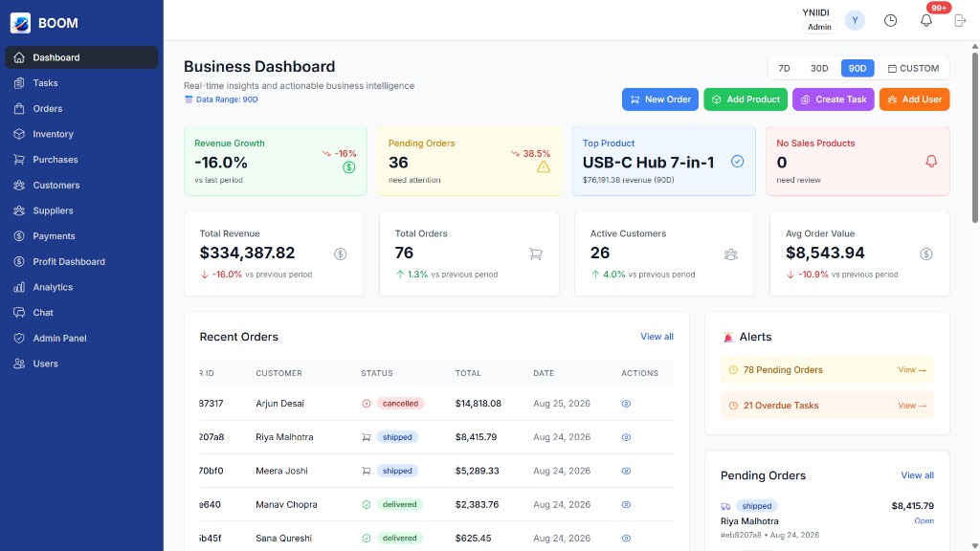Open Profit Dashboard in the sidebar
Screen dimensions: 980x551
click(x=81, y=262)
